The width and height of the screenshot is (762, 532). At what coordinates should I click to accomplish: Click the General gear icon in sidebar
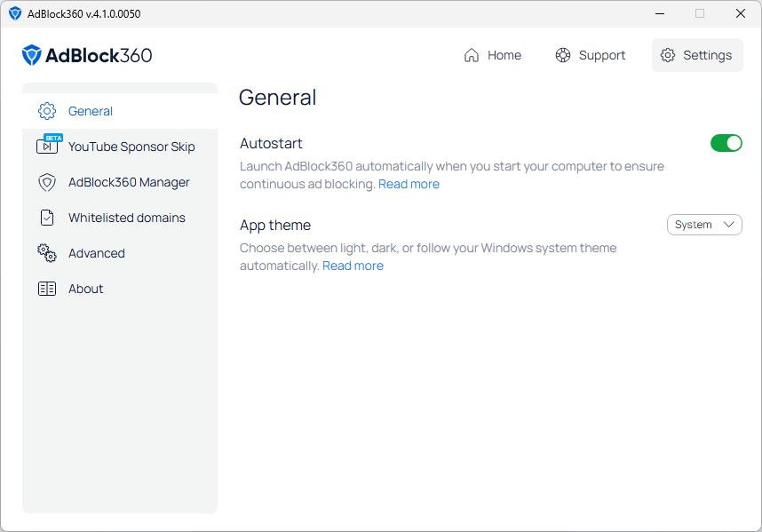click(x=47, y=111)
